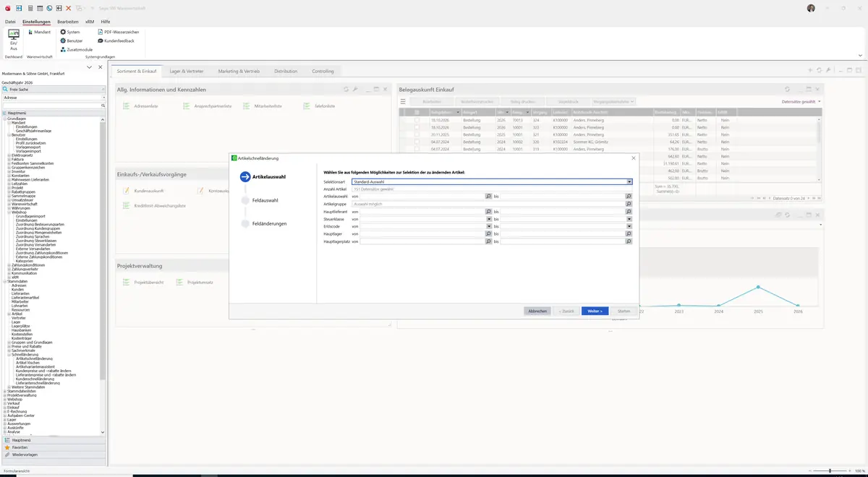The width and height of the screenshot is (868, 477).
Task: Open Benutzer settings in the ribbon
Action: click(x=71, y=40)
